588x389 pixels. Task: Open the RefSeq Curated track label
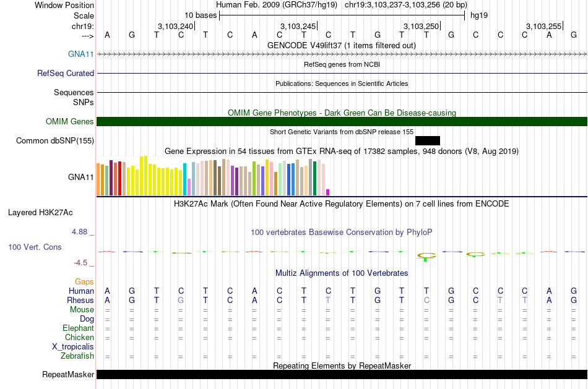66,73
